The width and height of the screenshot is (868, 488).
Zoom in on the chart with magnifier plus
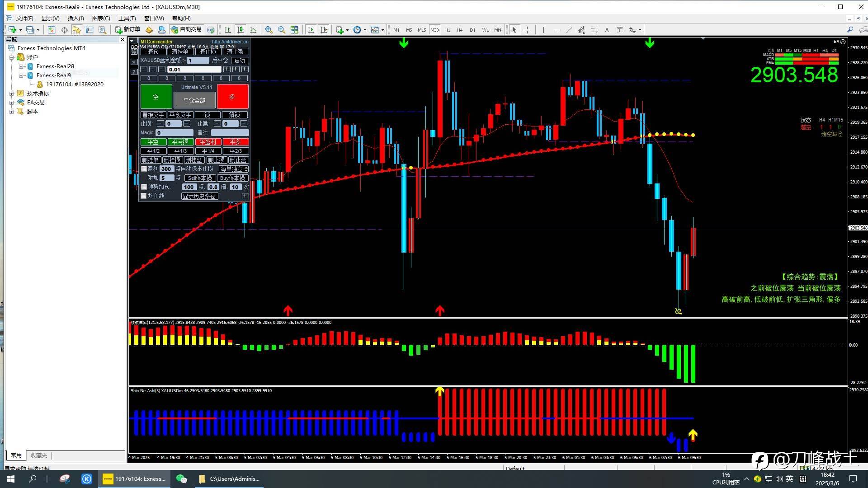point(269,30)
